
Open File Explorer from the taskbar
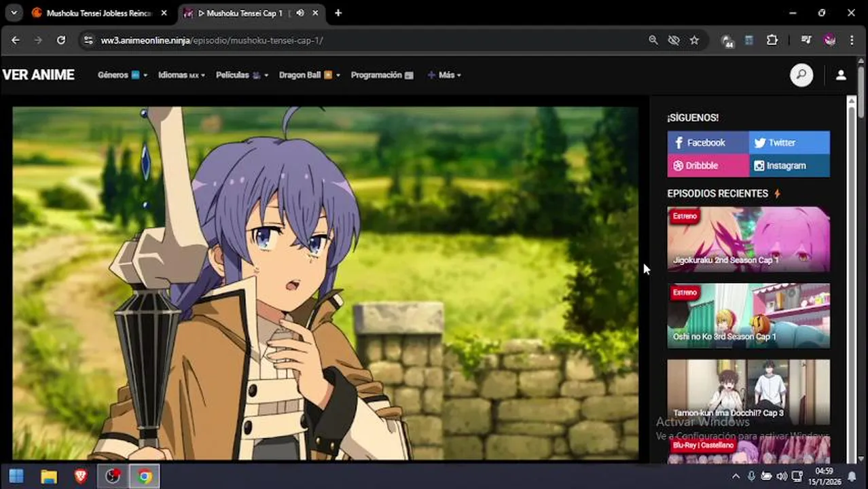[x=49, y=476]
